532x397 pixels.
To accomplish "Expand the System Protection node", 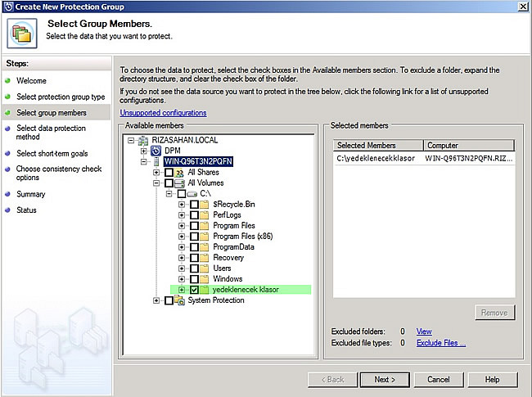I will click(156, 300).
